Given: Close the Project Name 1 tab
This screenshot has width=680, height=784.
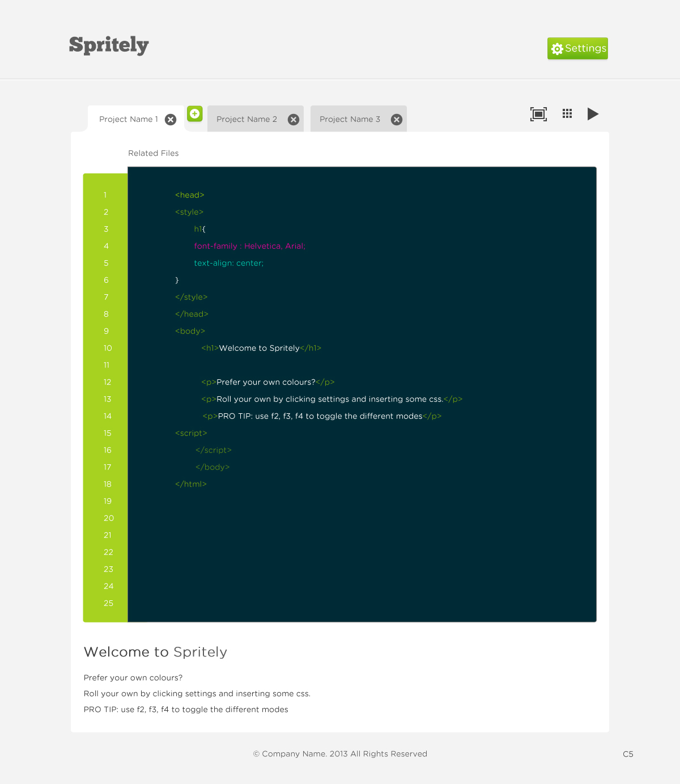Looking at the screenshot, I should [x=170, y=119].
